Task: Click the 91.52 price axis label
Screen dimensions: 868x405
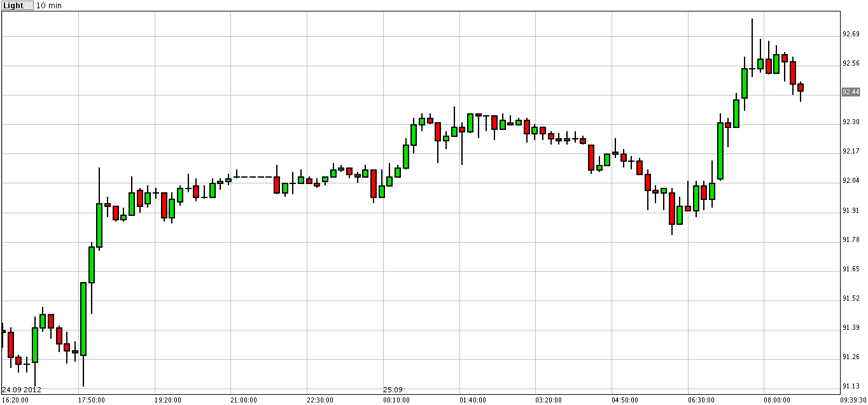Action: pos(851,299)
